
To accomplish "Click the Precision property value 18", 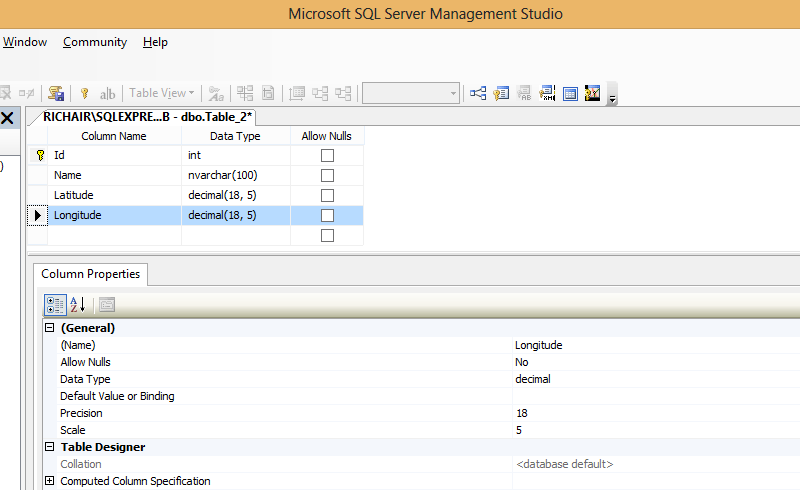I will click(522, 413).
